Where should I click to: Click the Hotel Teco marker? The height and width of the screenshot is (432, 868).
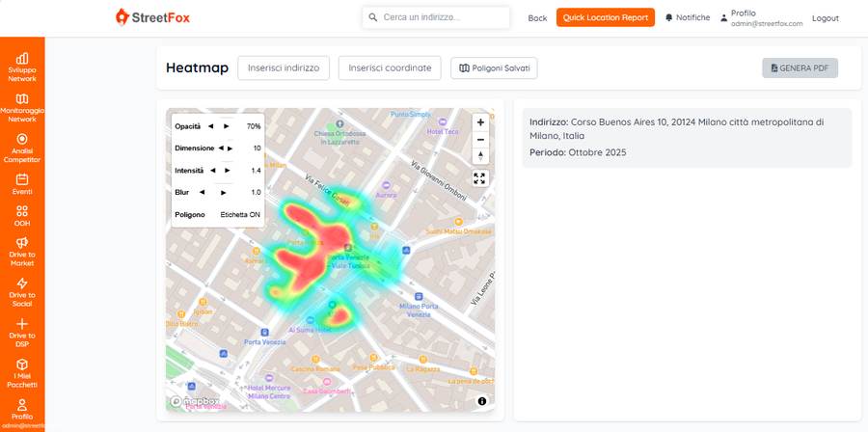[442, 121]
